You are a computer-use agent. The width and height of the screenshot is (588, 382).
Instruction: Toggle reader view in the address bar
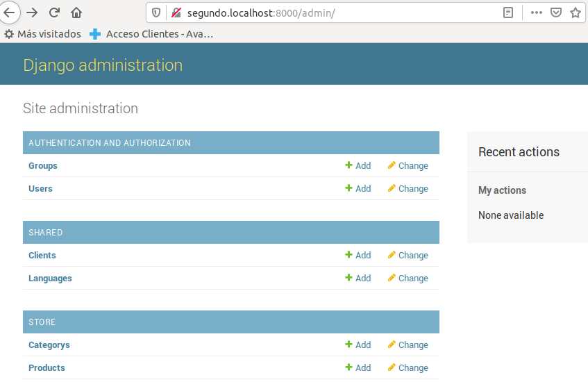click(507, 13)
